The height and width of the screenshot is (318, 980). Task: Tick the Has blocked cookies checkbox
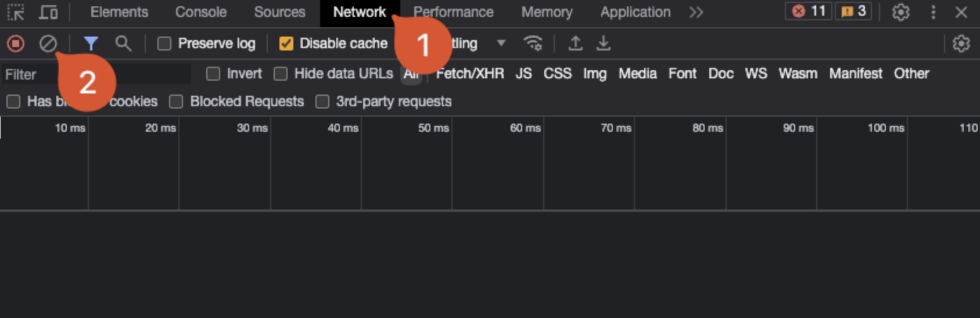[13, 102]
